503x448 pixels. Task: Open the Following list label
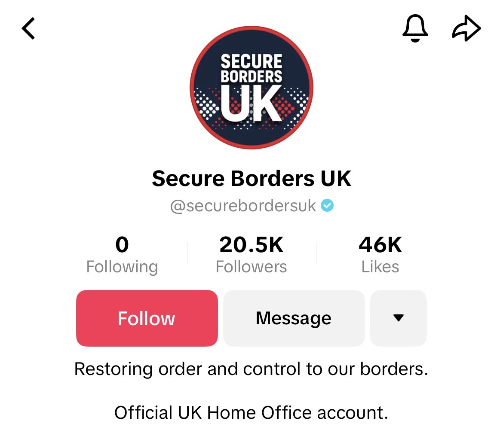click(122, 267)
